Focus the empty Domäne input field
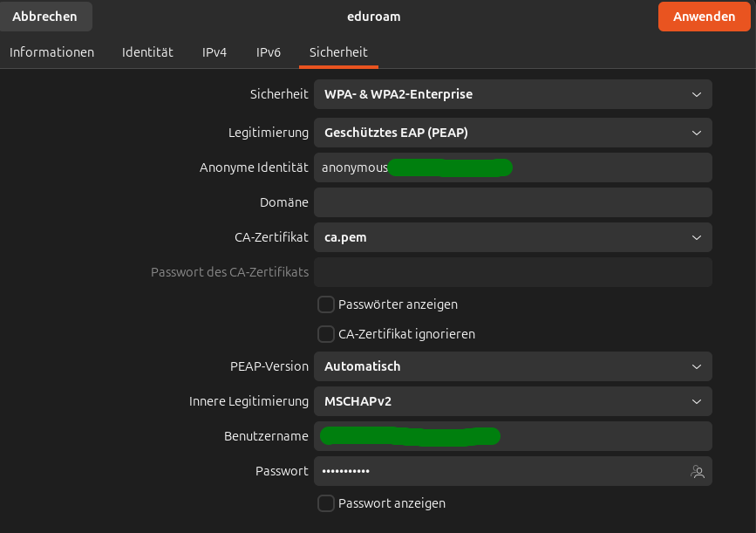 513,202
